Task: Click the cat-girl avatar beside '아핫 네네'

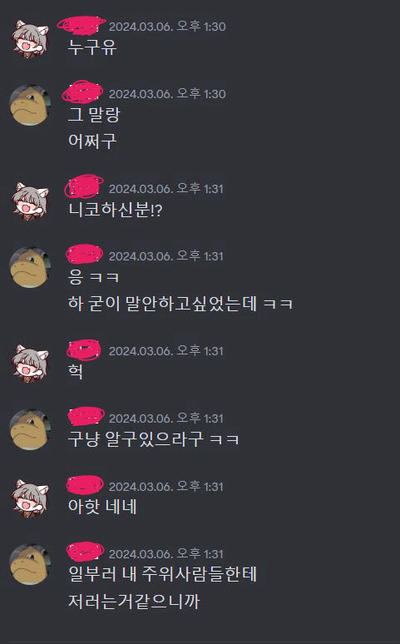Action: click(30, 498)
